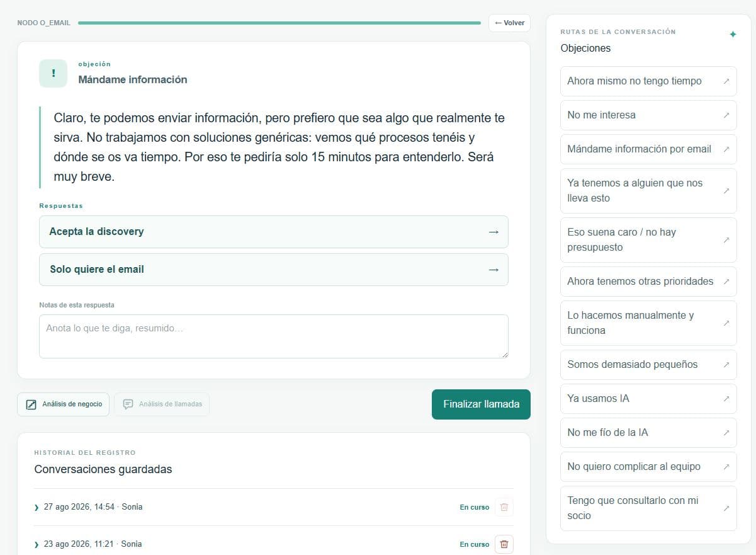Open arrow icon for 'Somos demasiado pequeños'
Viewport: 756px width, 555px height.
(726, 365)
